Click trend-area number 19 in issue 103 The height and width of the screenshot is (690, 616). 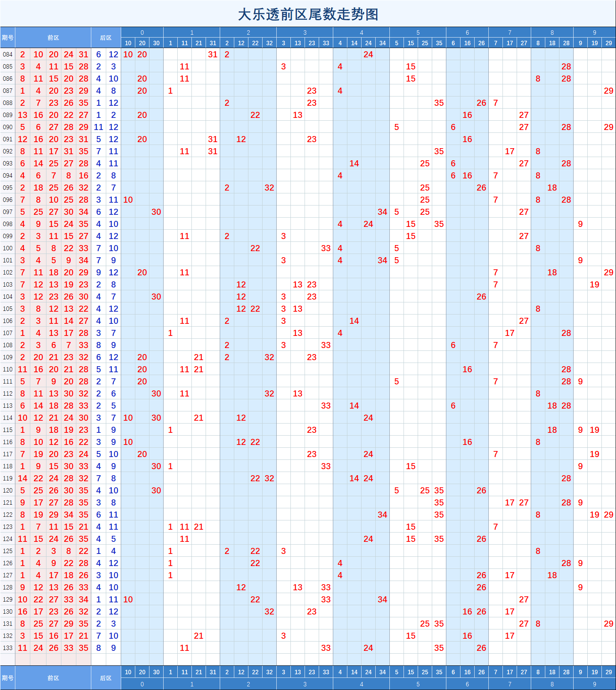coord(595,285)
